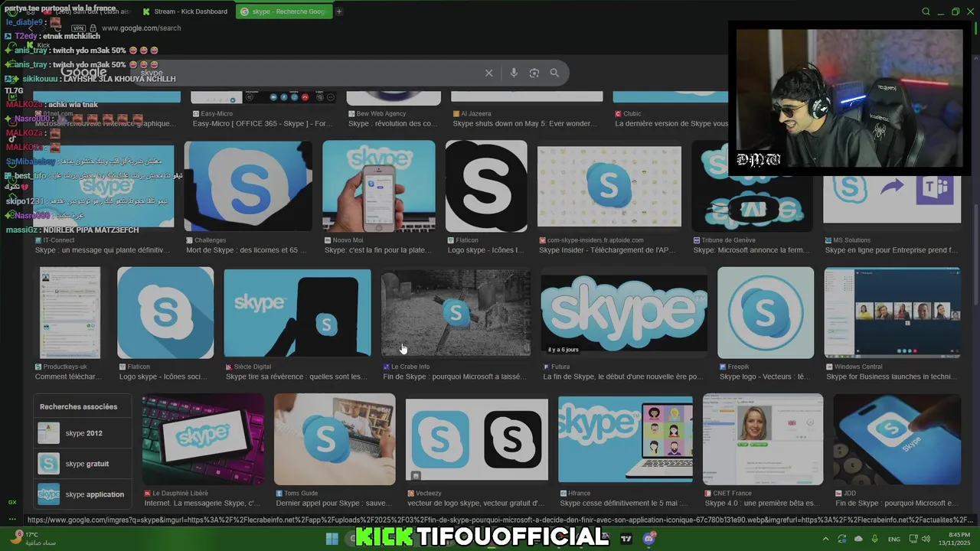Click the padlock site info icon

(93, 28)
